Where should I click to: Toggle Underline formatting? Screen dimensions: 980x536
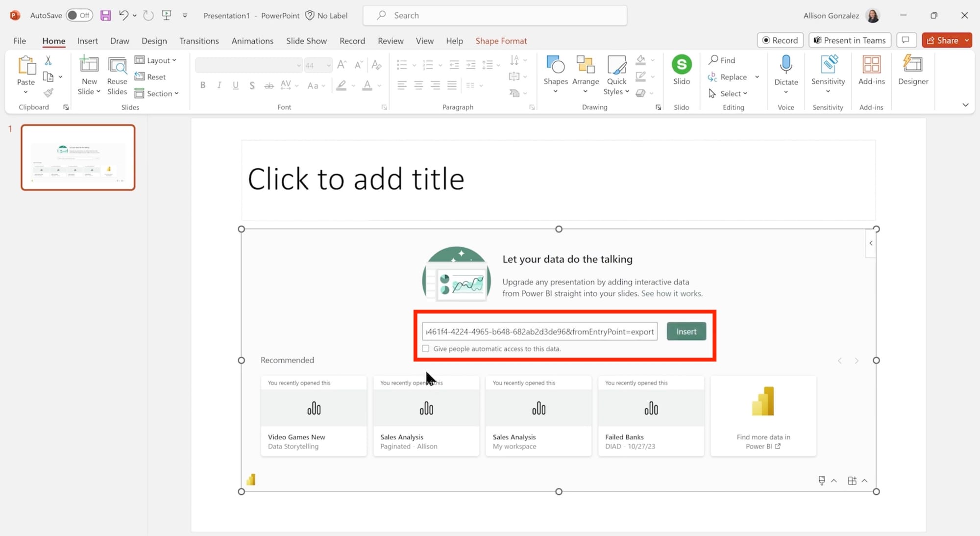coord(236,85)
